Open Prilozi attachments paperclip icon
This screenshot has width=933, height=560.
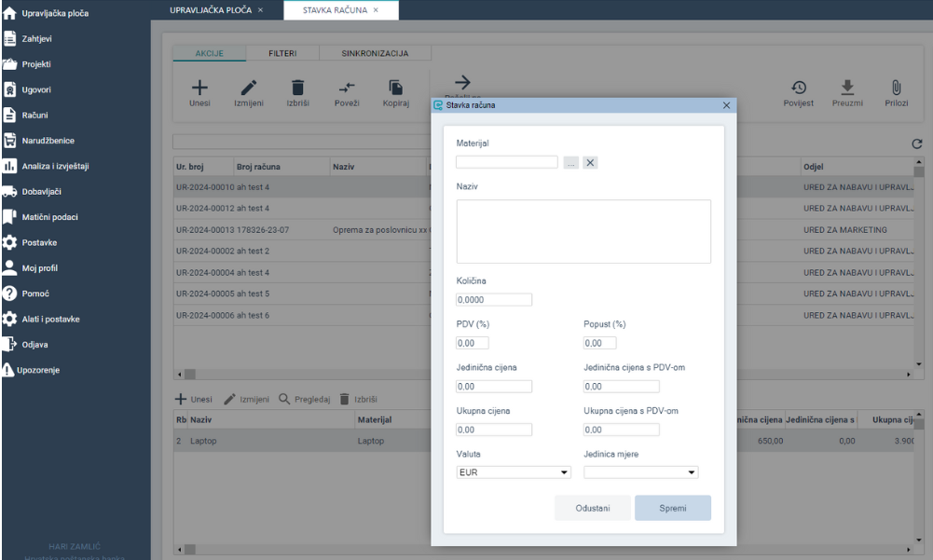tap(896, 88)
